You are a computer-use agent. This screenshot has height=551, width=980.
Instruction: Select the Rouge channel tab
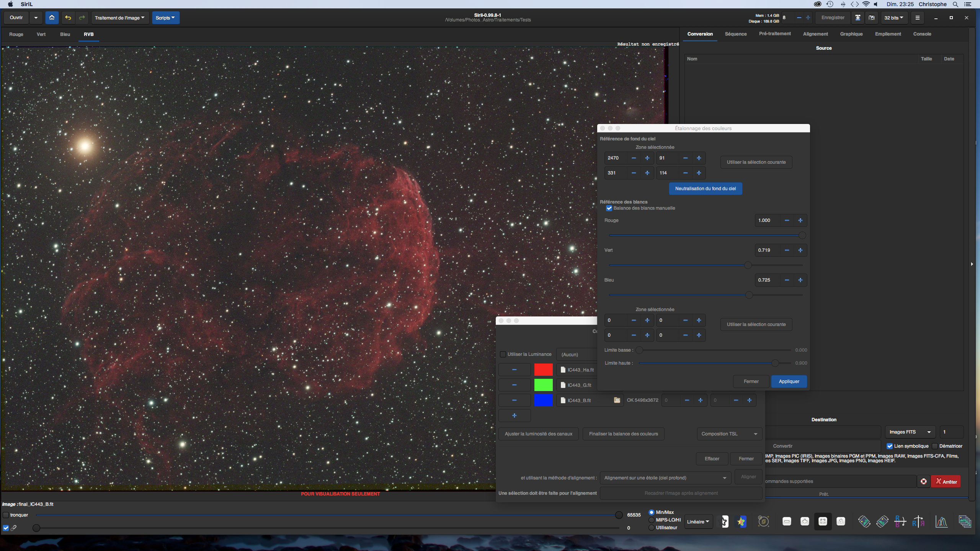(x=16, y=34)
